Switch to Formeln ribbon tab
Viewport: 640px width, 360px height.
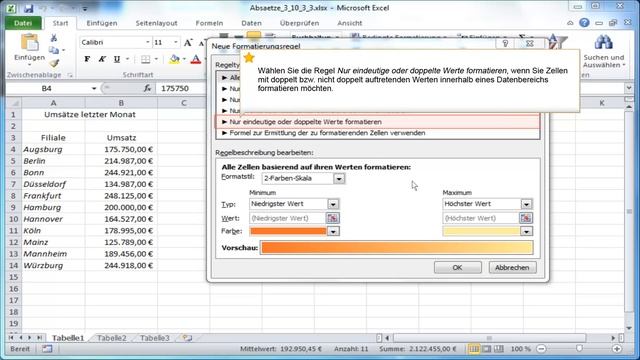tap(209, 23)
